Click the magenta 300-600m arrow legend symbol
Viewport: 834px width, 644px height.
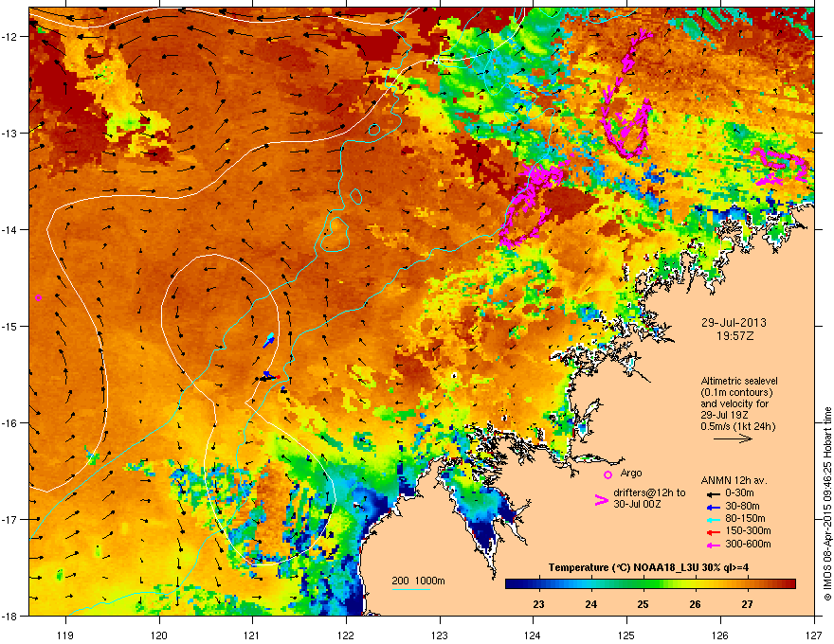click(713, 545)
